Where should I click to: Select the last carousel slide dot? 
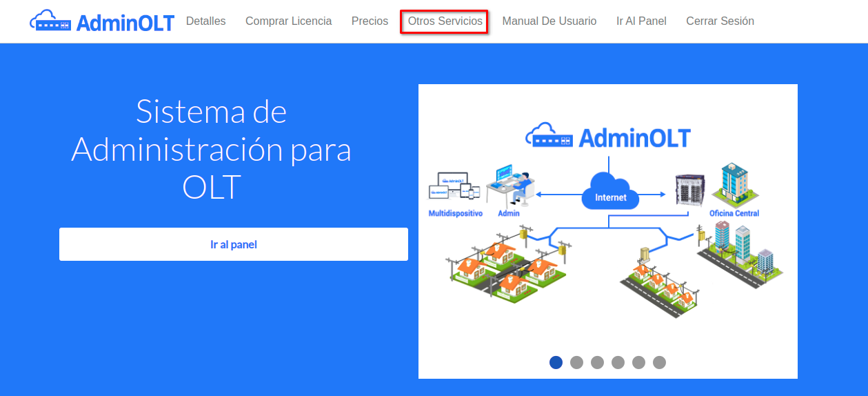[x=659, y=362]
